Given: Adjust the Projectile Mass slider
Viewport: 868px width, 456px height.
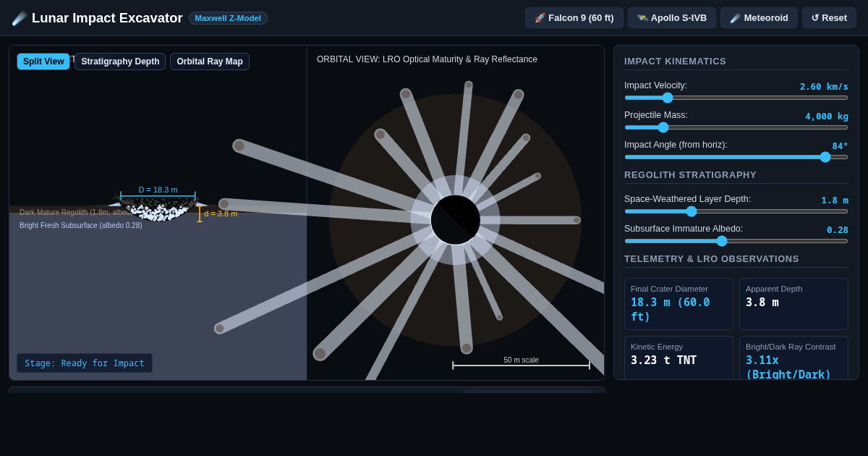Looking at the screenshot, I should [736, 127].
